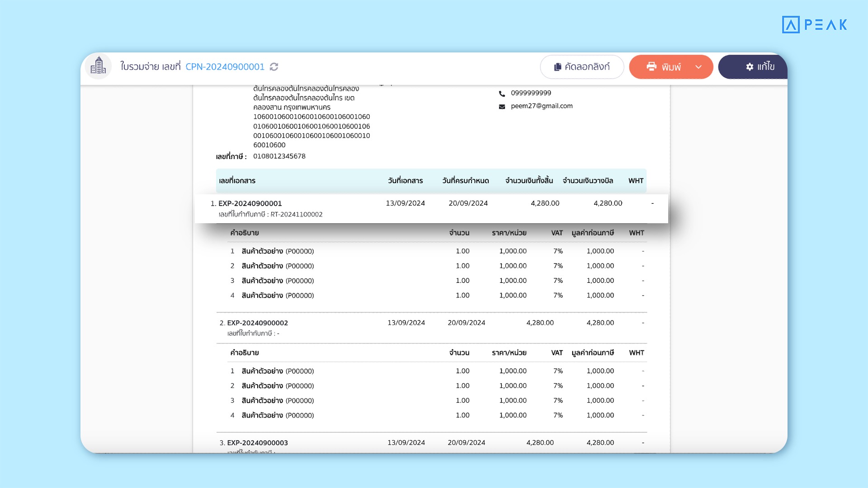The image size is (868, 488).
Task: Click the คัดลอกลิงก์ copy link button
Action: tap(582, 67)
